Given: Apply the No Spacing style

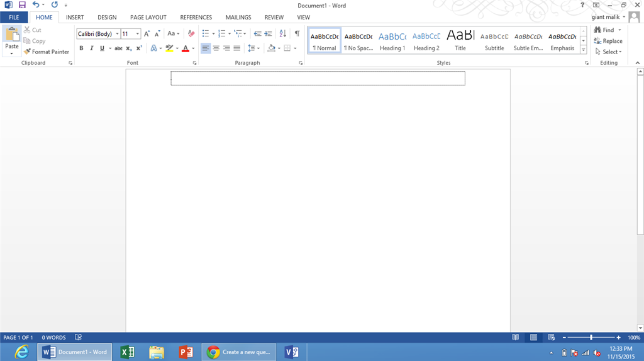Looking at the screenshot, I should [358, 41].
